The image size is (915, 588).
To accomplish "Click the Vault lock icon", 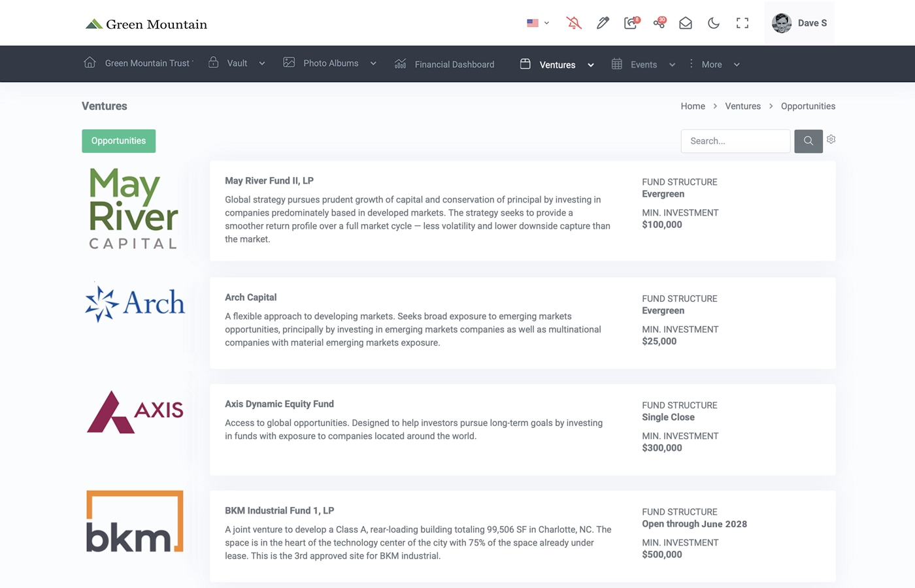I will pyautogui.click(x=213, y=62).
